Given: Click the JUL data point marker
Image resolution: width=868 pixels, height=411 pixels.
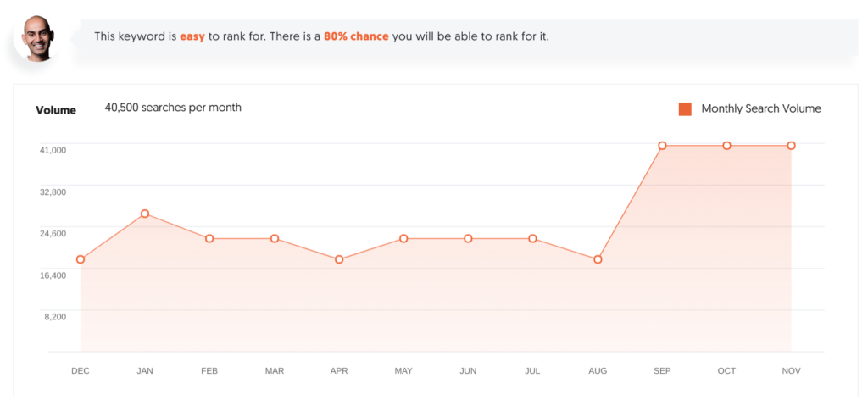Looking at the screenshot, I should coord(532,239).
